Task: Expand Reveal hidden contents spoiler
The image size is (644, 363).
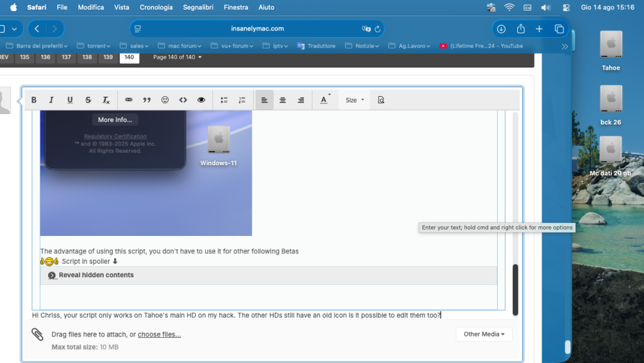Action: (269, 275)
